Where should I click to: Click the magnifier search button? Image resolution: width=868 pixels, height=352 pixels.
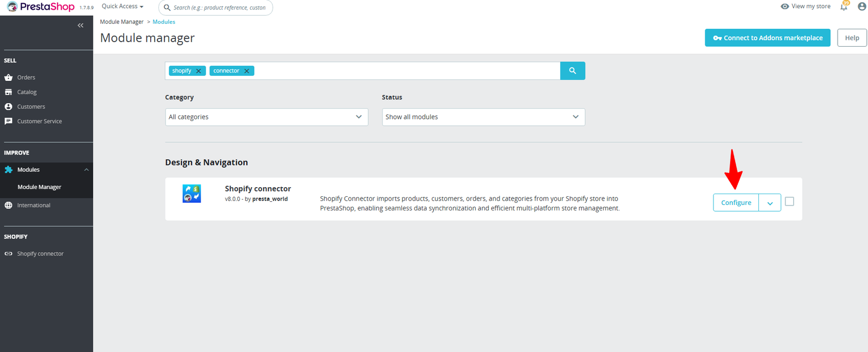pyautogui.click(x=572, y=71)
